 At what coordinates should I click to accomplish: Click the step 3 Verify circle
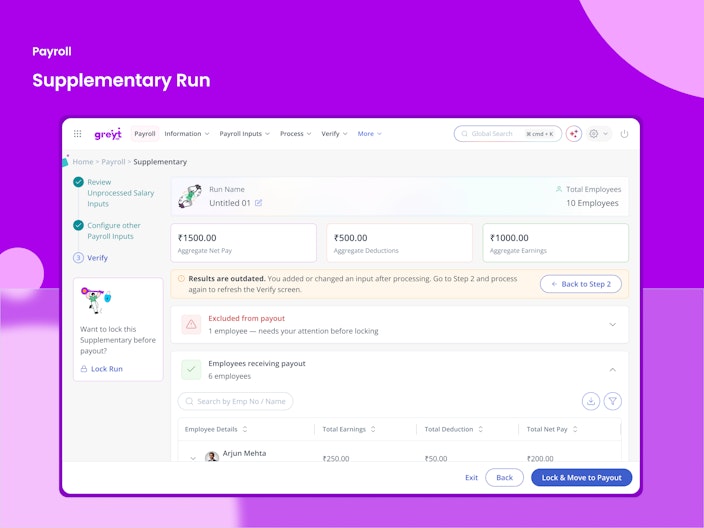coord(78,258)
